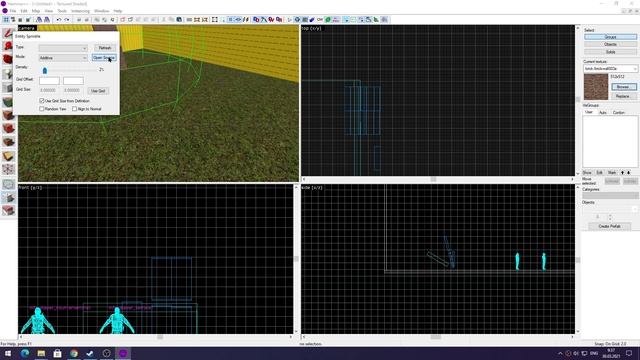This screenshot has height=360, width=640.
Task: Click the top (x/y) viewport label
Action: pyautogui.click(x=311, y=28)
